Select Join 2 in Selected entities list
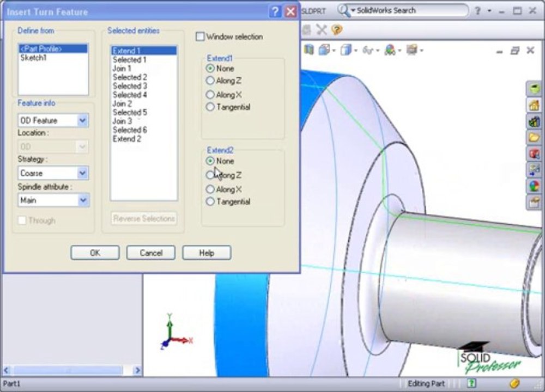Image resolution: width=545 pixels, height=392 pixels. (x=144, y=103)
